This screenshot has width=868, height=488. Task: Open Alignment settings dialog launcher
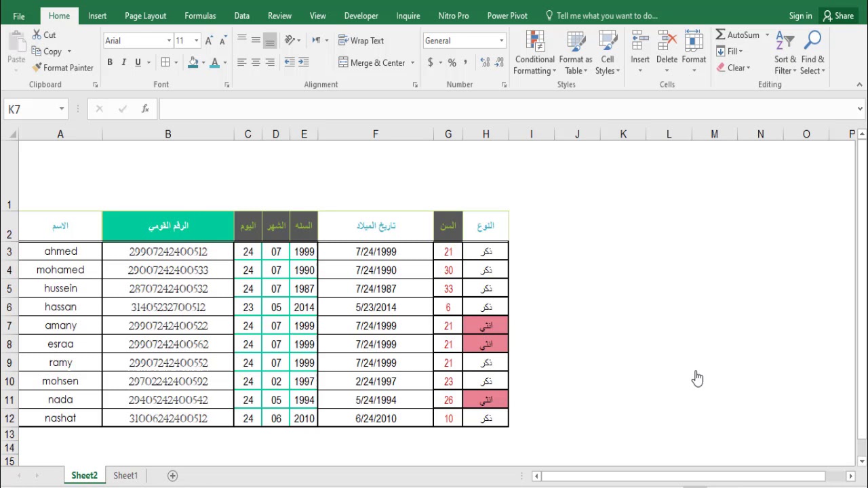[415, 85]
